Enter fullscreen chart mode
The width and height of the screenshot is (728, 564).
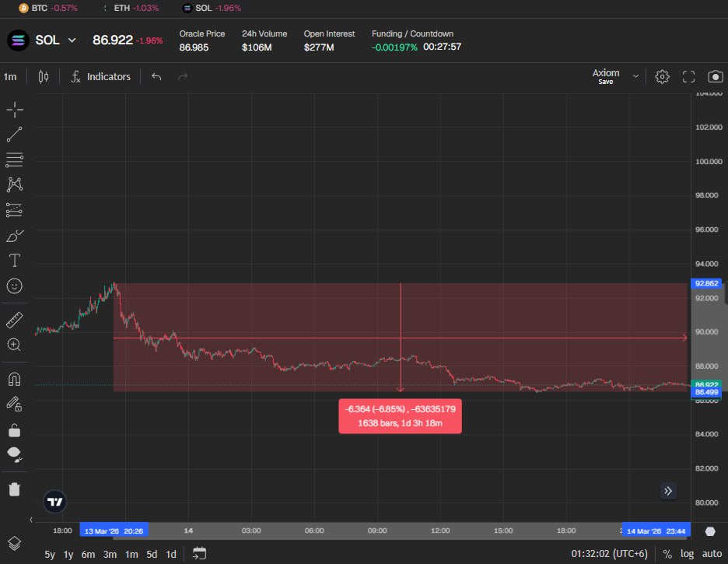coord(688,76)
